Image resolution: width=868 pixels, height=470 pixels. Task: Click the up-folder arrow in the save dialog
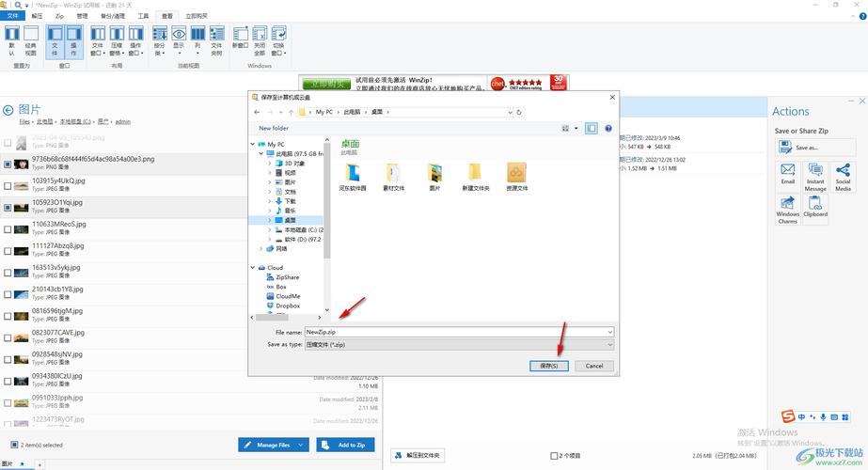click(291, 112)
